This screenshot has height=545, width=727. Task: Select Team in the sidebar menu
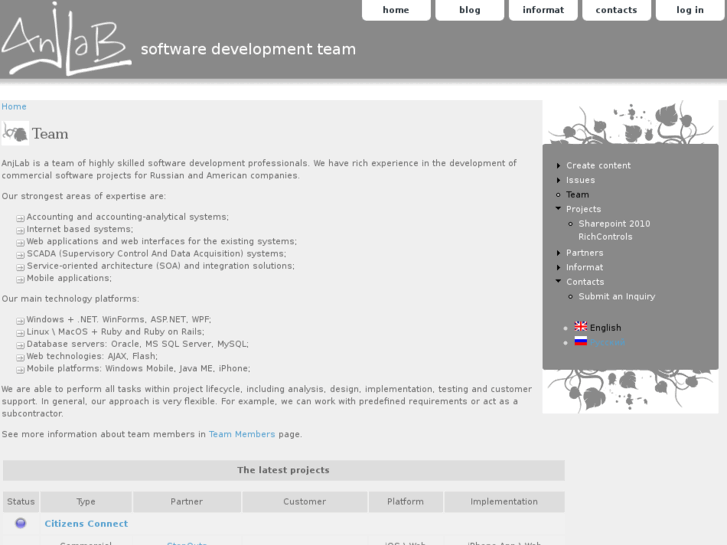(578, 194)
